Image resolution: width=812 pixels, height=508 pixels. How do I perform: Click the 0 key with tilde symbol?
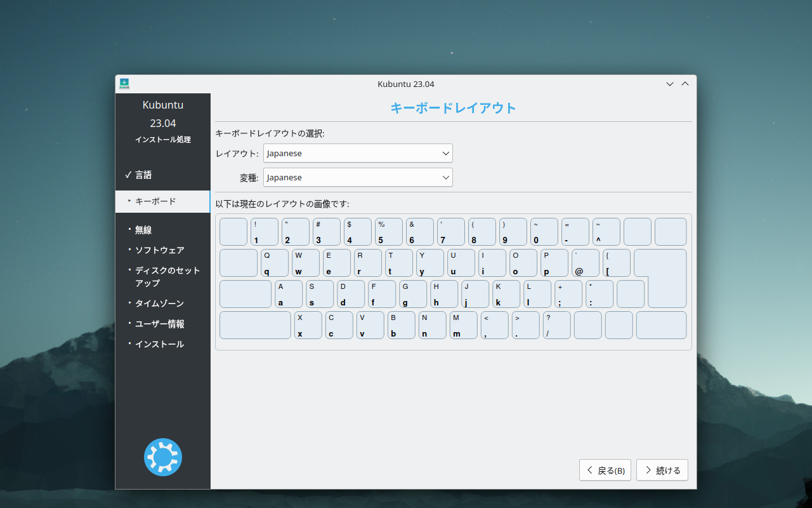tap(544, 232)
